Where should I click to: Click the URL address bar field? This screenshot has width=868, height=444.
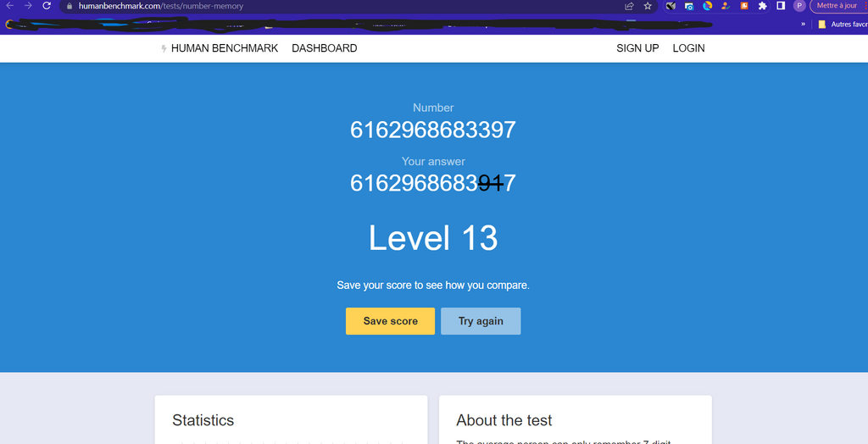tap(339, 6)
